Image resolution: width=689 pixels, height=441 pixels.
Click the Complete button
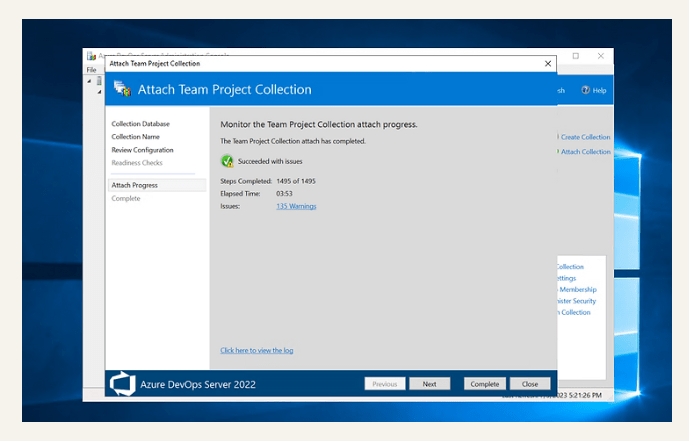pyautogui.click(x=485, y=384)
